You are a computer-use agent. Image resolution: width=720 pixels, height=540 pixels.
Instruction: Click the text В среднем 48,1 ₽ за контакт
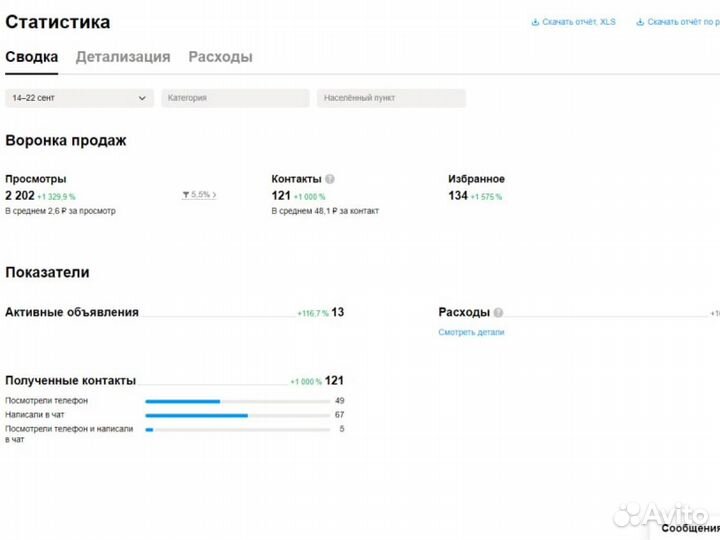coord(325,211)
